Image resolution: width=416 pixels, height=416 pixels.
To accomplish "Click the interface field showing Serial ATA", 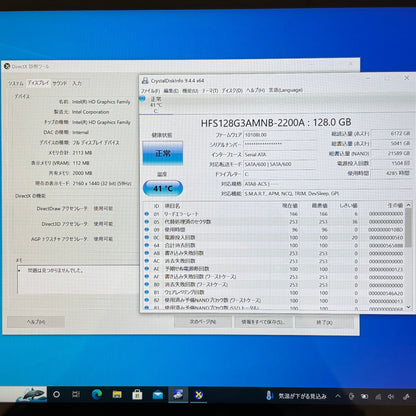I will coord(279,154).
